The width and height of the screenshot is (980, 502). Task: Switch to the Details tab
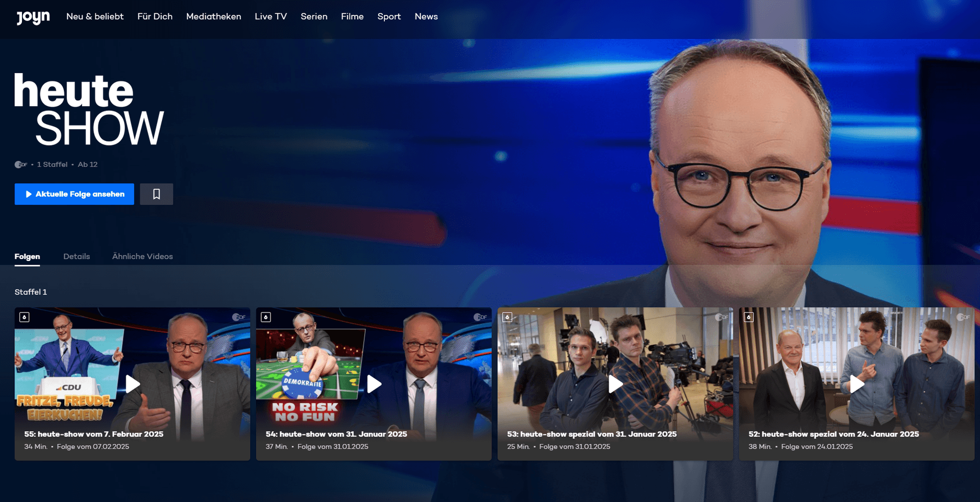77,256
